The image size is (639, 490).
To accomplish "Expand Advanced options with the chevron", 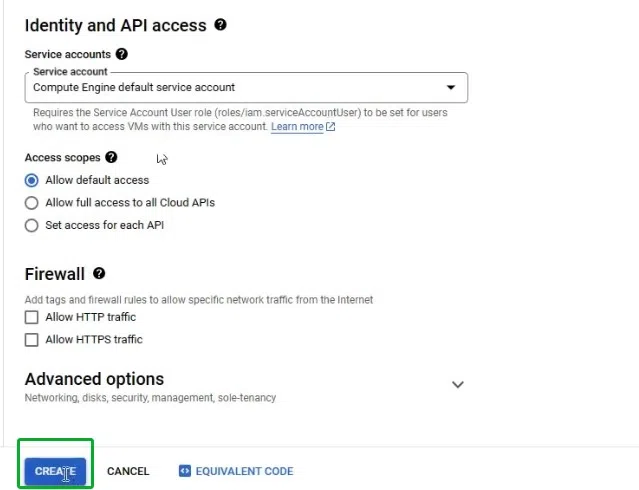I will tap(458, 385).
